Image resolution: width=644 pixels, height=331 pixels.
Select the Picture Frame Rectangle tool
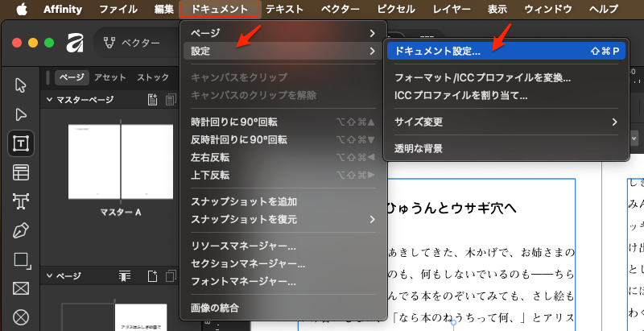21,288
